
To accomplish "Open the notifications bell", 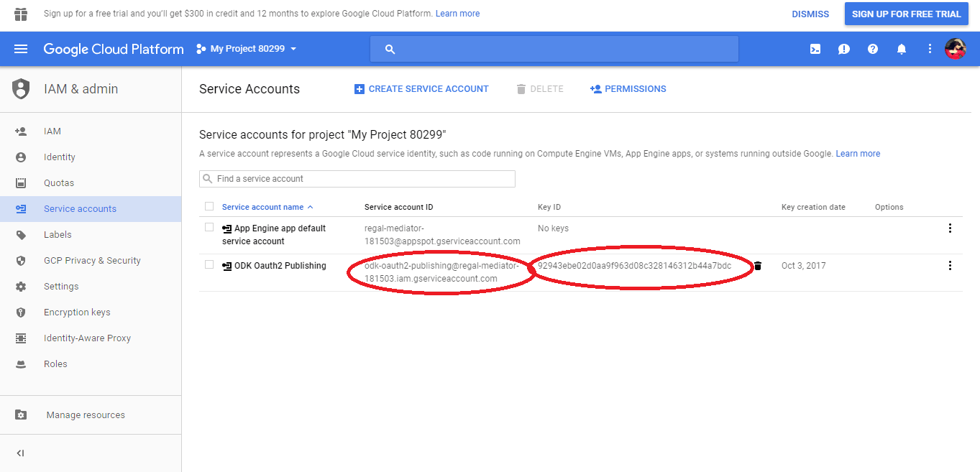I will (902, 49).
